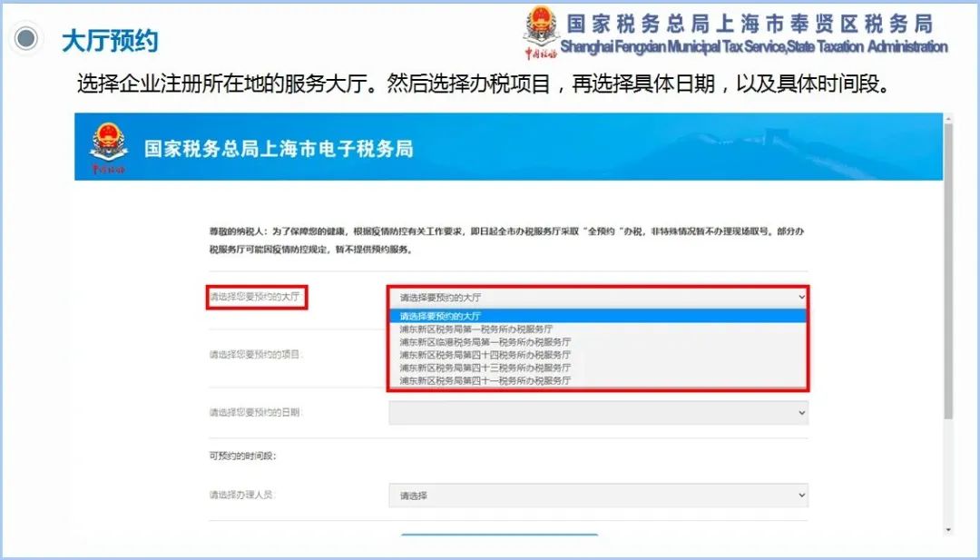The image size is (980, 560).
Task: Click the label 请选择您要预约的大厅
Action: click(x=255, y=297)
